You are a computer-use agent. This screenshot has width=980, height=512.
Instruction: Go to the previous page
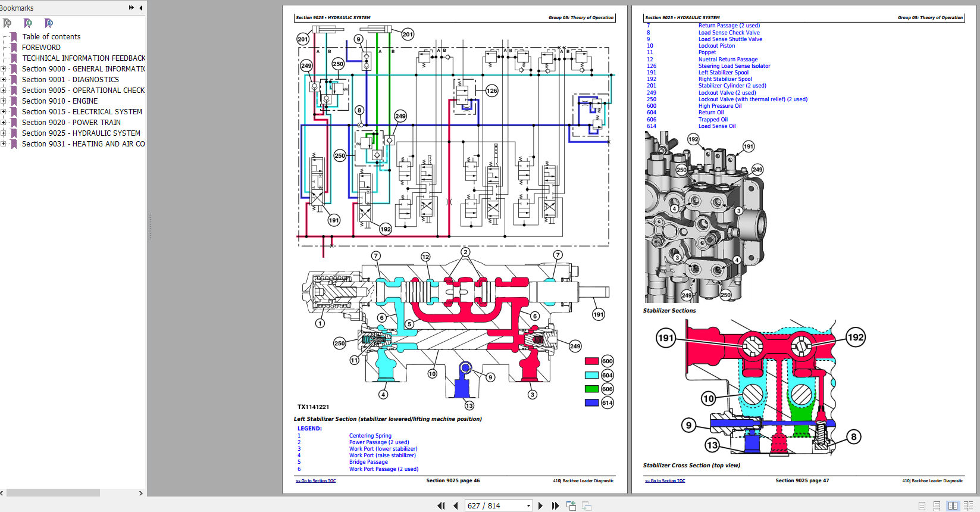coord(456,505)
